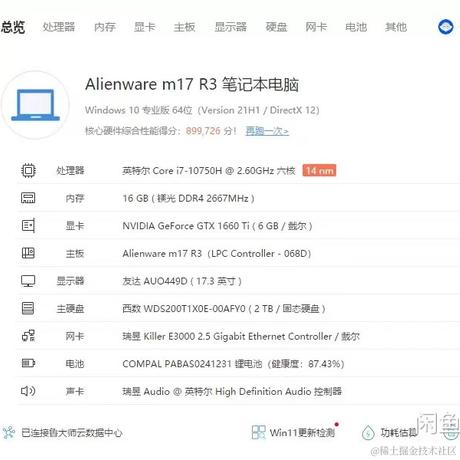Click the graphics card icon
Image resolution: width=460 pixels, height=460 pixels.
point(28,226)
